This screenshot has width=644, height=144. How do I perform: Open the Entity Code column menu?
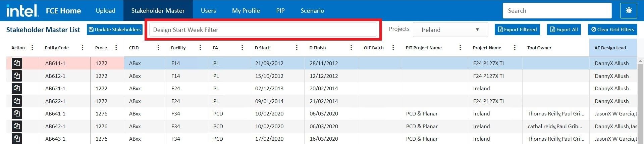click(x=83, y=48)
